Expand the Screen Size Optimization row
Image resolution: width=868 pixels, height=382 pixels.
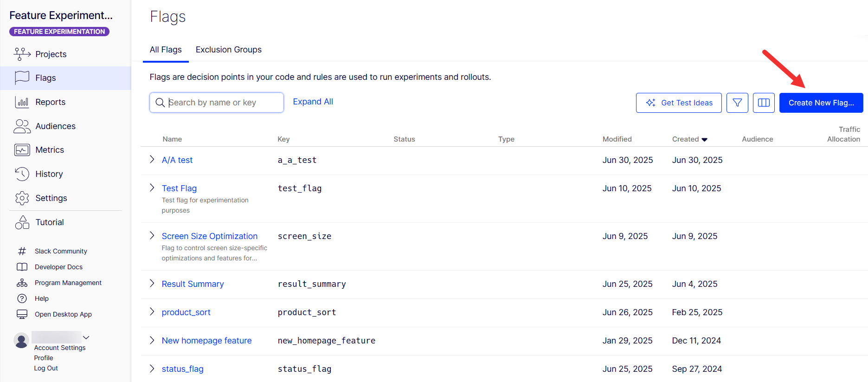[152, 236]
